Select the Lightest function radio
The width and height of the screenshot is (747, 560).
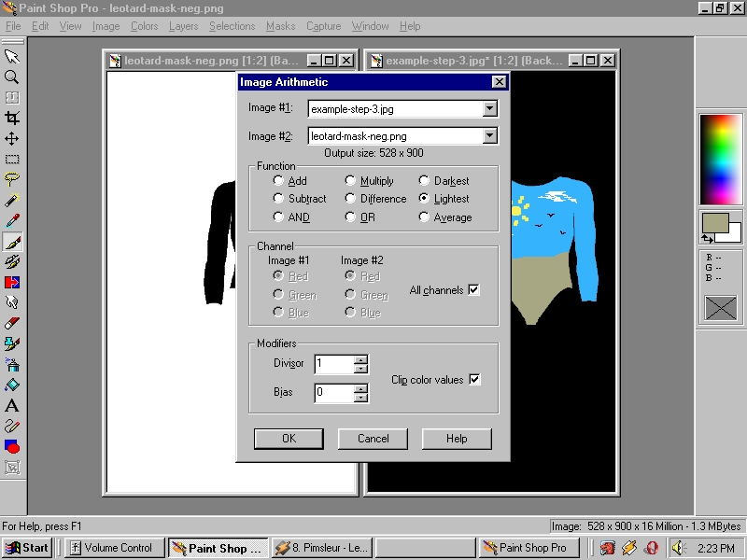click(424, 198)
